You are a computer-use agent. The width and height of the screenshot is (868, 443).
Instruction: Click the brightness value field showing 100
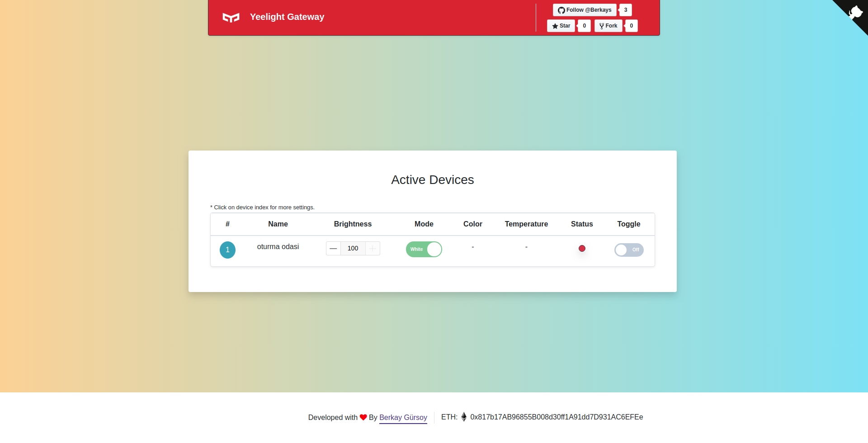(x=353, y=248)
